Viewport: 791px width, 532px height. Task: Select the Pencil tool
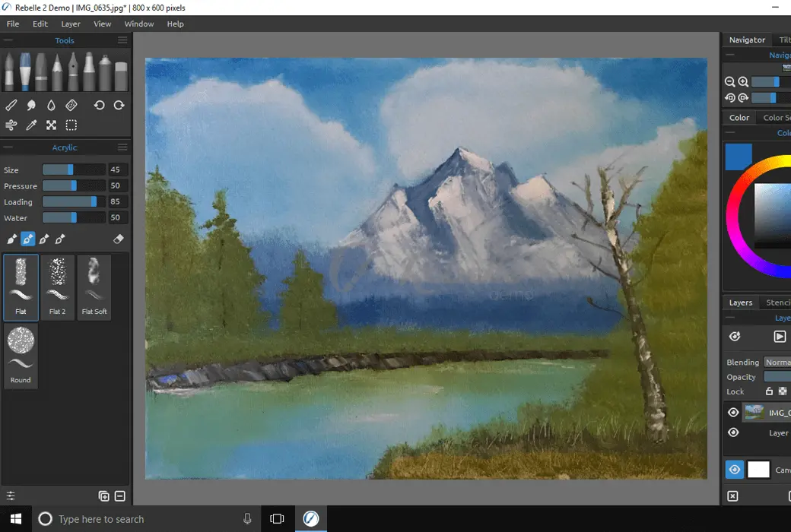click(x=57, y=71)
